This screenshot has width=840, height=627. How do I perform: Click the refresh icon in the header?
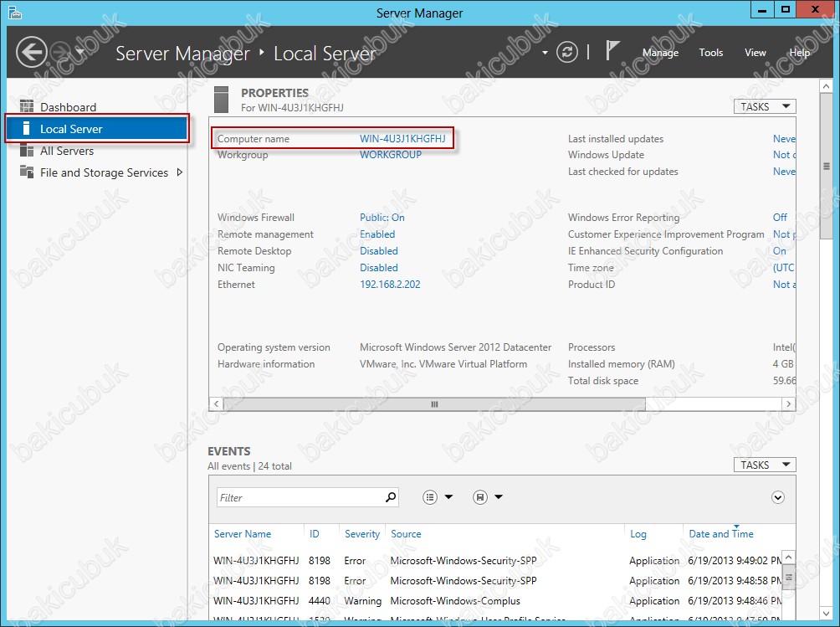pyautogui.click(x=566, y=52)
